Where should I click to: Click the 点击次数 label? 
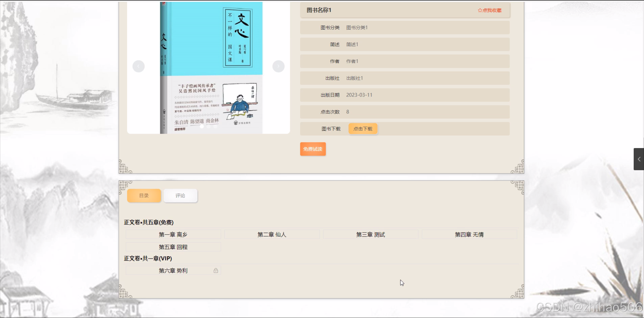coord(330,112)
